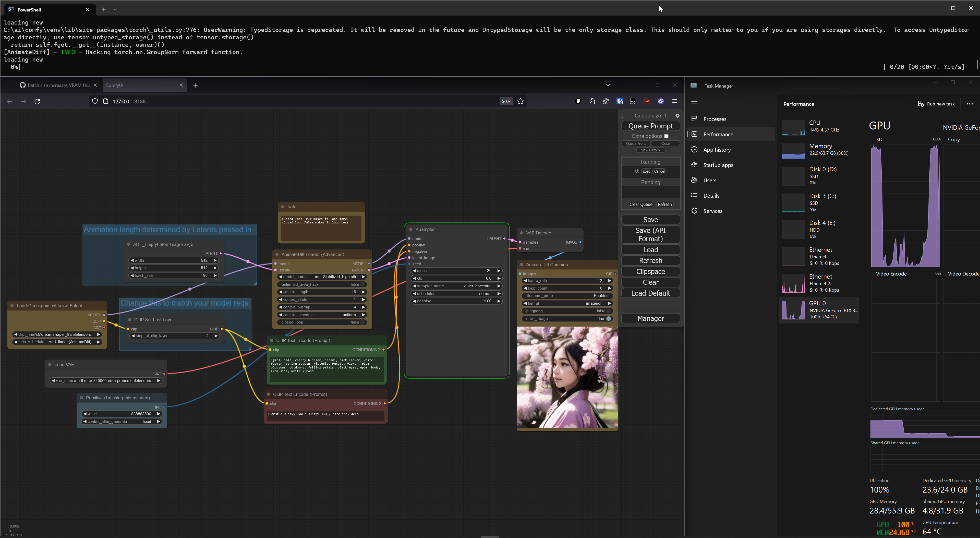The height and width of the screenshot is (538, 980).
Task: Open the browser tab list chevron
Action: 608,85
